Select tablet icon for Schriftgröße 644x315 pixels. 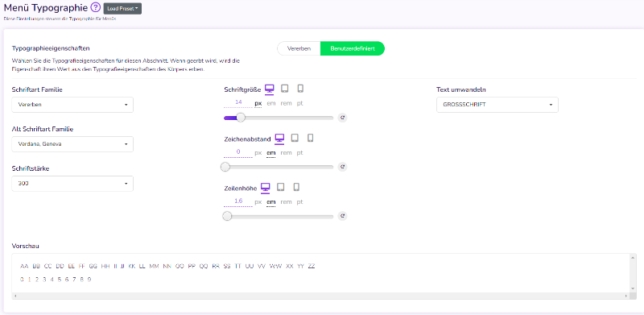click(285, 89)
